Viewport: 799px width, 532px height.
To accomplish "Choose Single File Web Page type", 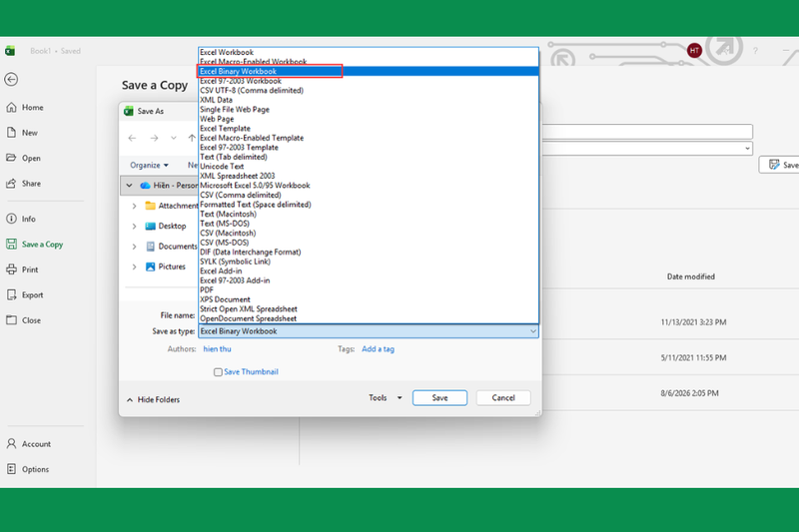I will (x=369, y=110).
